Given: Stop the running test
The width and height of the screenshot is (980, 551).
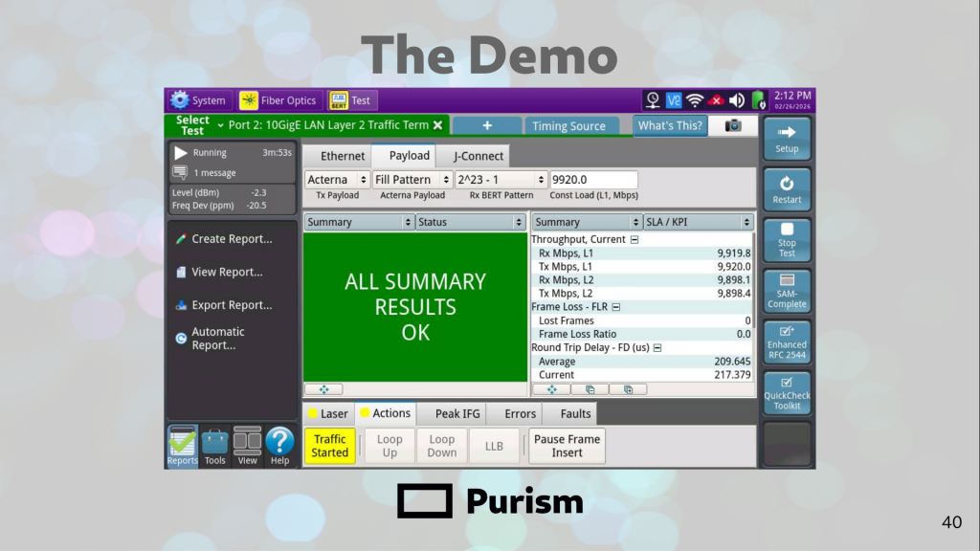Looking at the screenshot, I should [x=787, y=240].
